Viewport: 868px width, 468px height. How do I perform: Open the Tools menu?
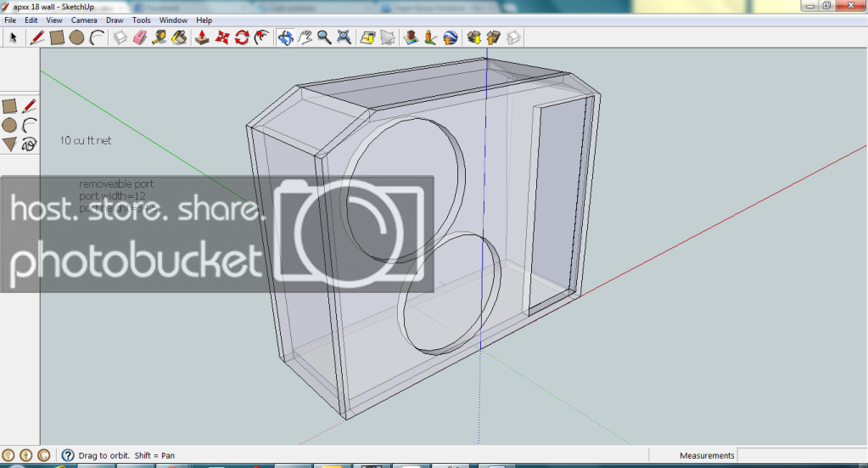pyautogui.click(x=141, y=20)
